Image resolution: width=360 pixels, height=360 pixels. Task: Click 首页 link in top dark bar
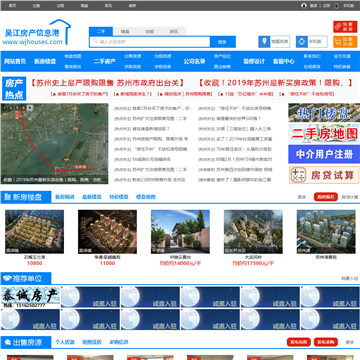click(x=12, y=6)
